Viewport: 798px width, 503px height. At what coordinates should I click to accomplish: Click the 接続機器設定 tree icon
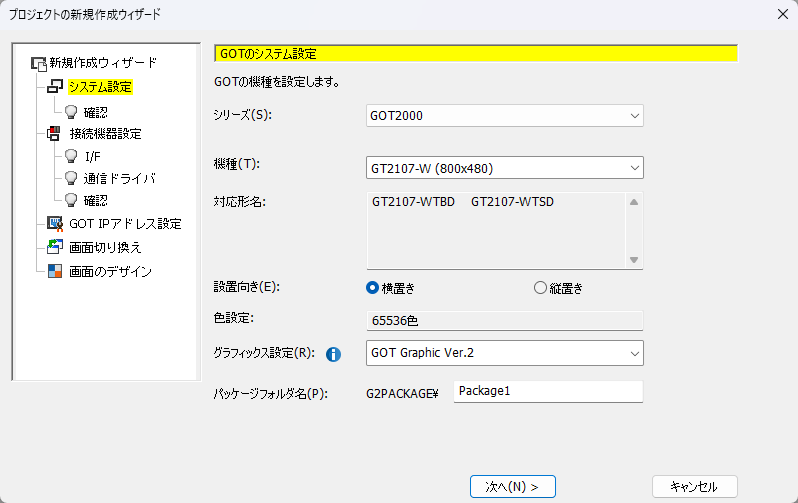click(55, 134)
